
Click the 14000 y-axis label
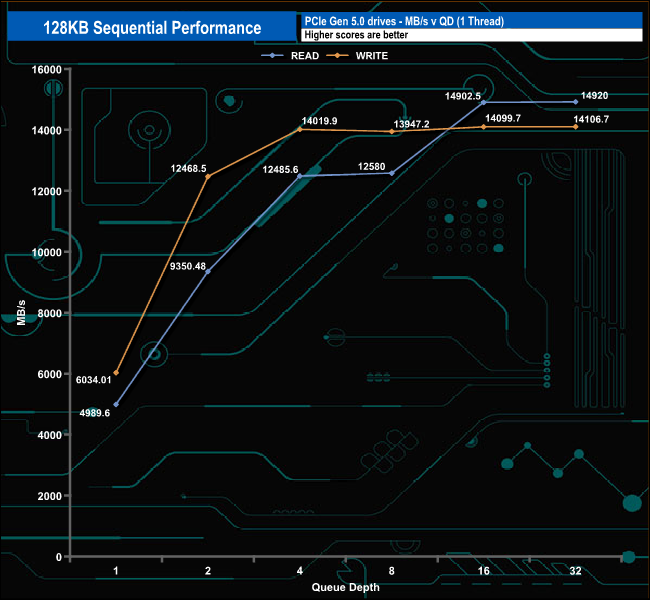47,131
